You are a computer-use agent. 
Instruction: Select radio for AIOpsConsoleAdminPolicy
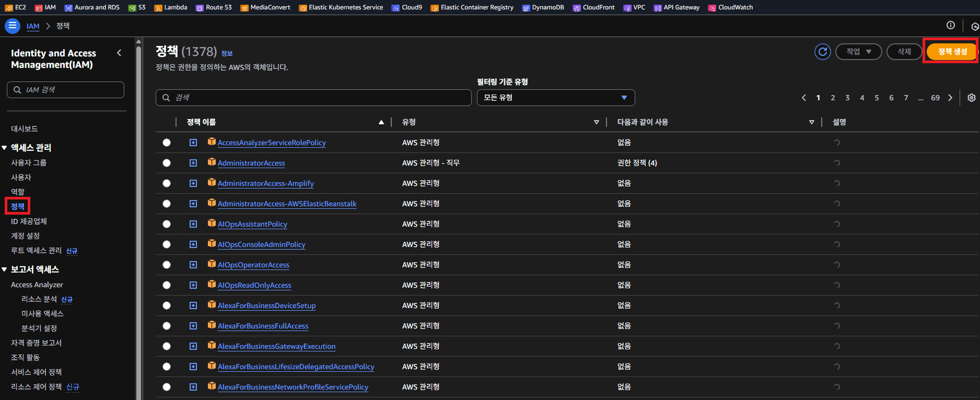[167, 244]
